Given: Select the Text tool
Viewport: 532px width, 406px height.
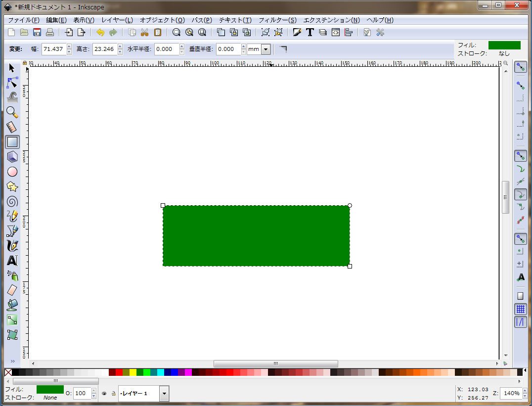Looking at the screenshot, I should coord(12,261).
